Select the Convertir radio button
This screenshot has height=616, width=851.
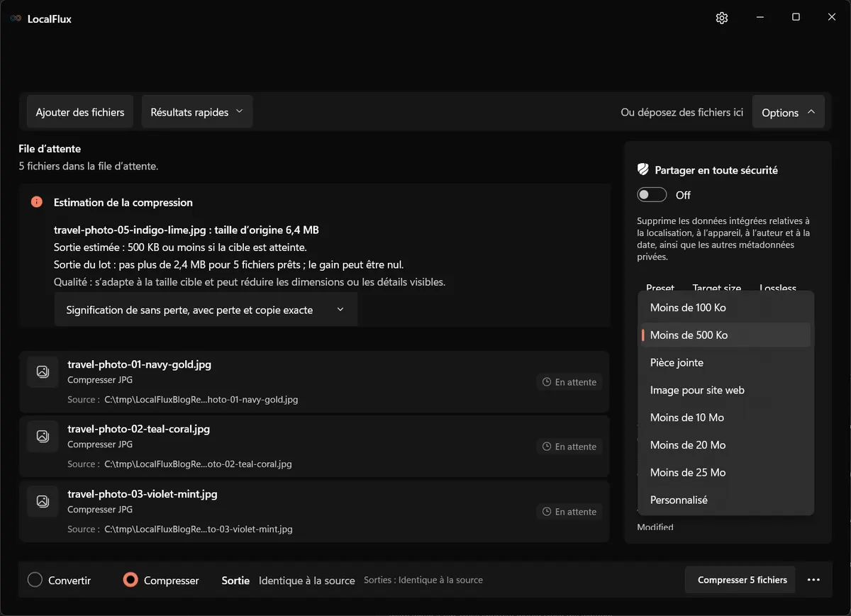click(35, 580)
